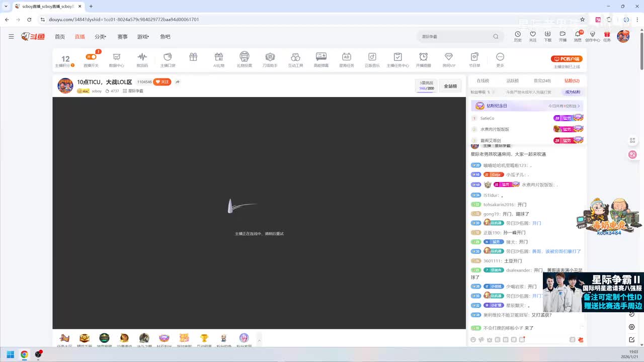Open the 星海任务 AD tool
This screenshot has height=362, width=644.
pos(346,60)
